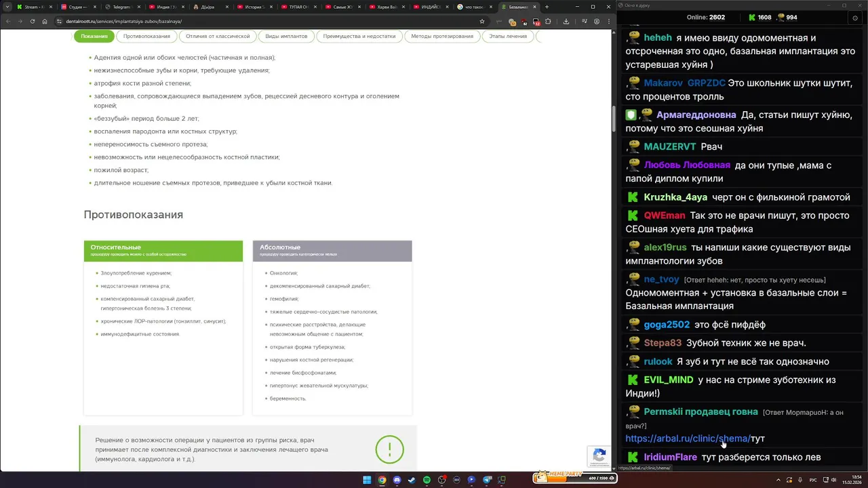Click username Армагеддоновна in chat

(x=696, y=115)
